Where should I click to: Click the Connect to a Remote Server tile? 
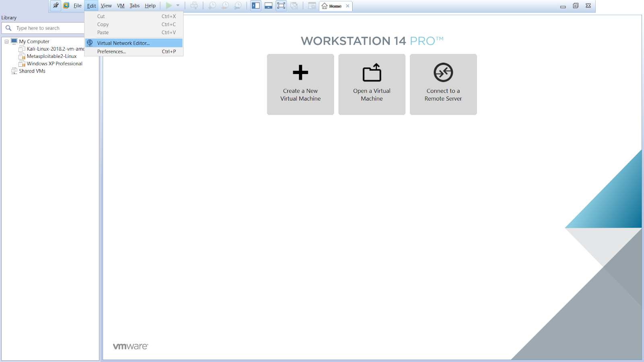(443, 84)
